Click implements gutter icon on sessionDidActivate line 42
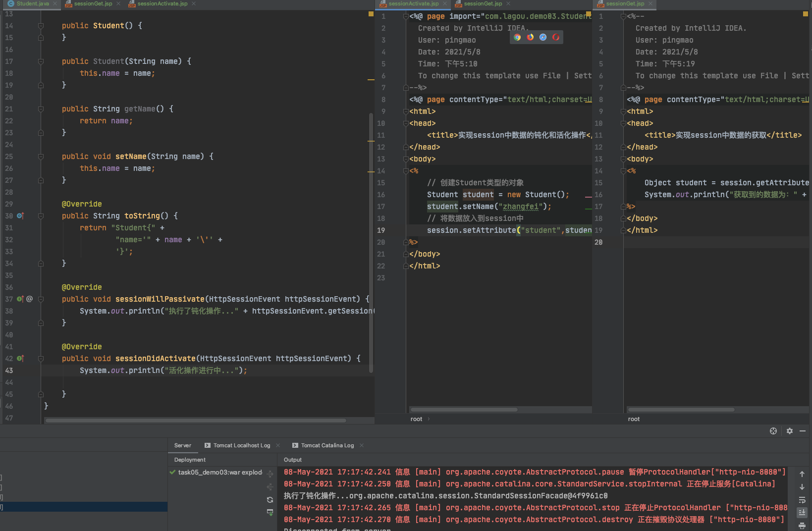 [20, 359]
